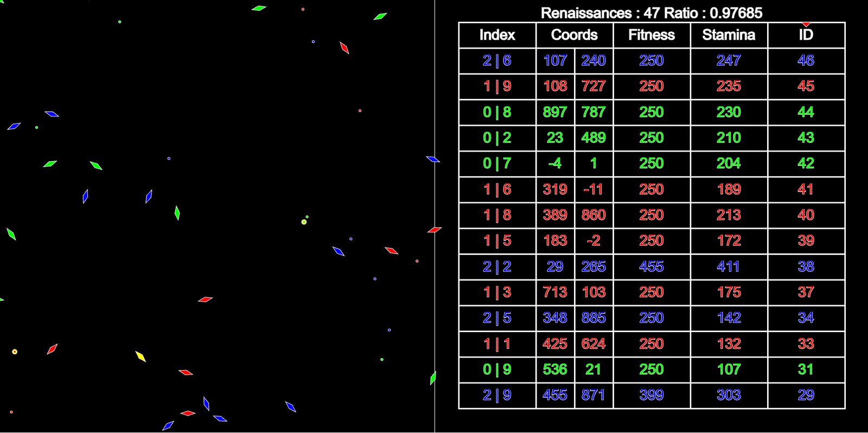This screenshot has width=868, height=433.
Task: Select the Stamina value '189'
Action: 729,189
